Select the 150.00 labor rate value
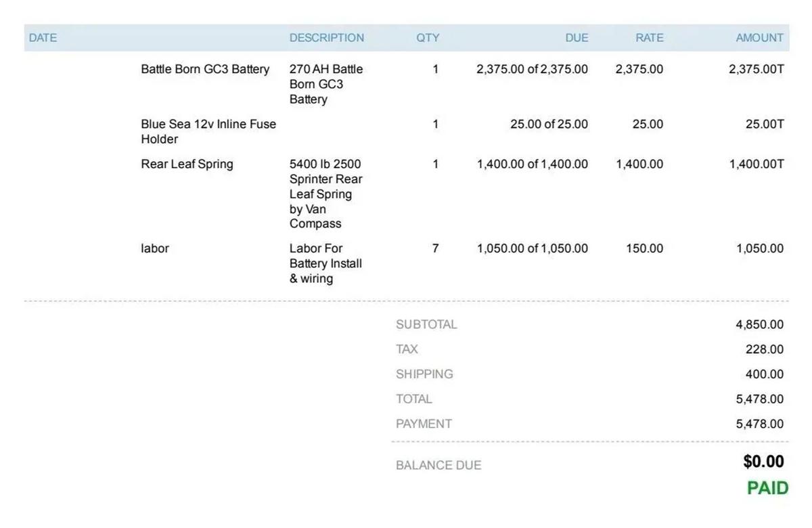Image resolution: width=812 pixels, height=528 pixels. tap(644, 248)
